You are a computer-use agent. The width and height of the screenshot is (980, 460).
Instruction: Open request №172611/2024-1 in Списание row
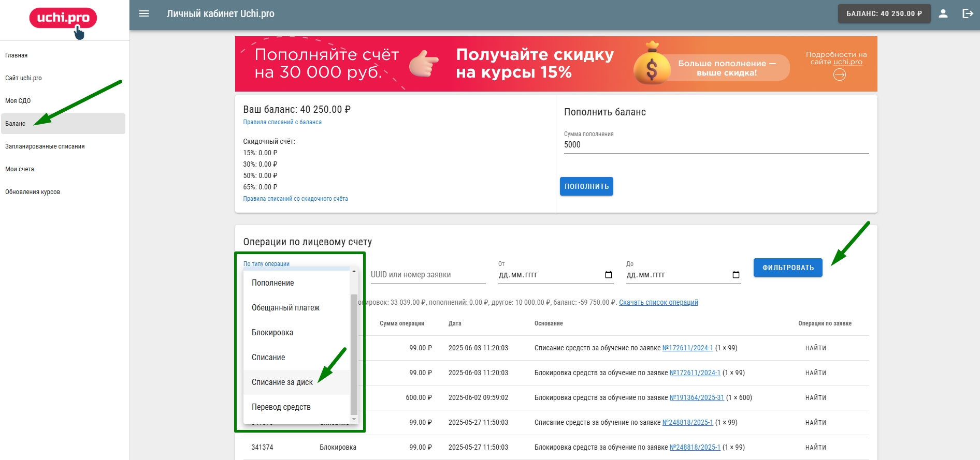[687, 348]
